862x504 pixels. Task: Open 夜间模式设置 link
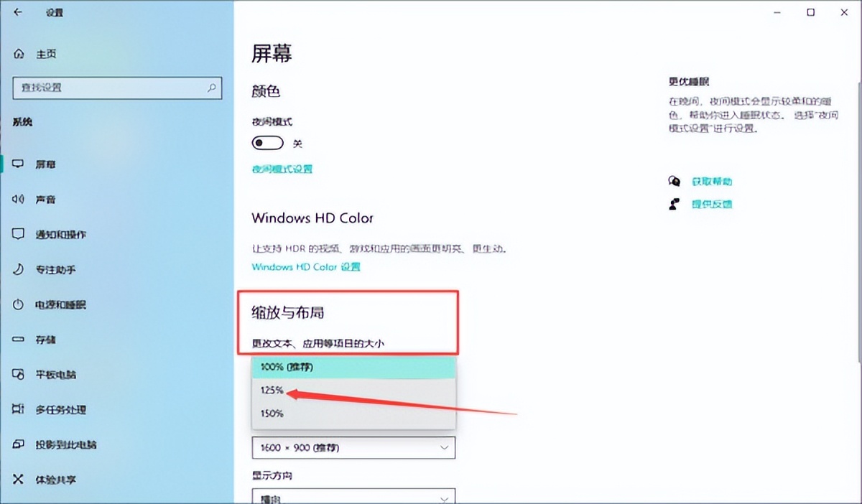click(x=282, y=169)
